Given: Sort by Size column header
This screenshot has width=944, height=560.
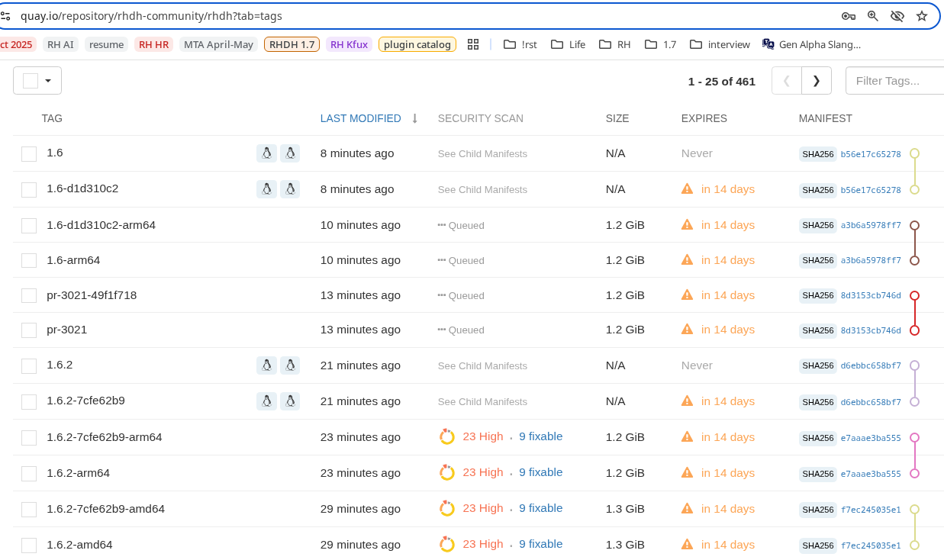Looking at the screenshot, I should click(x=617, y=118).
